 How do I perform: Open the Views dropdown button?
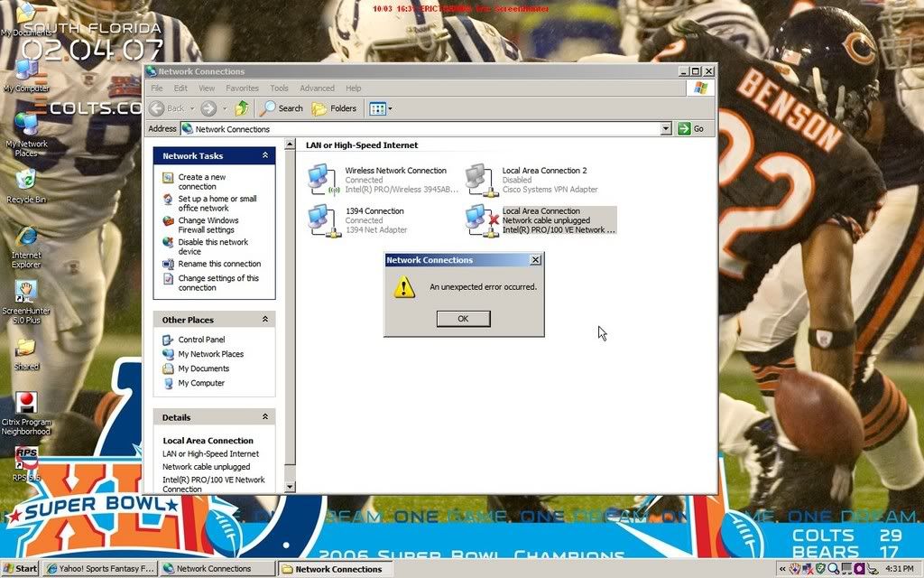coord(381,108)
